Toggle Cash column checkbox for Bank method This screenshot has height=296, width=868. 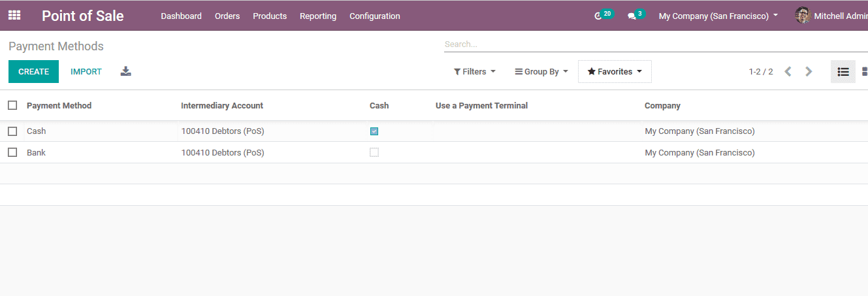374,152
